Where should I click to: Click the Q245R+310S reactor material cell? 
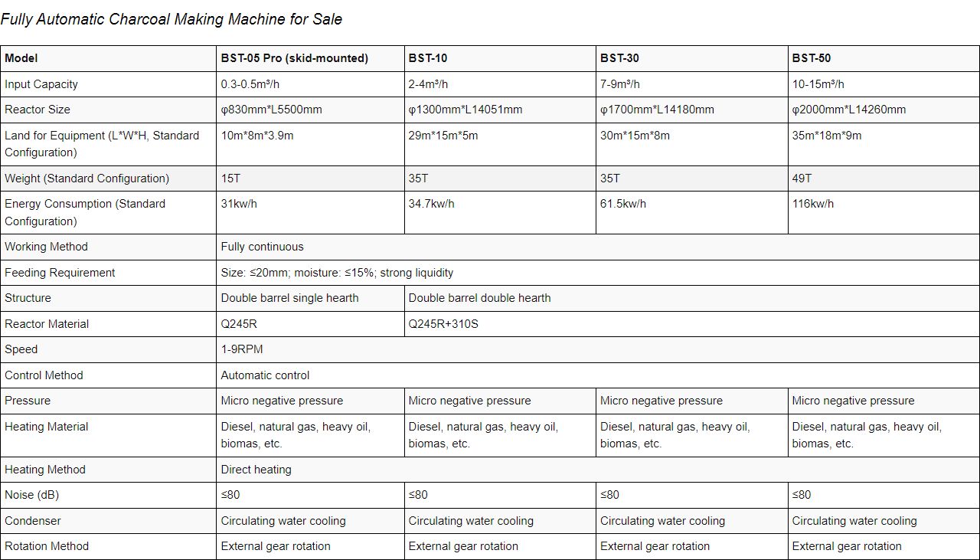(692, 324)
